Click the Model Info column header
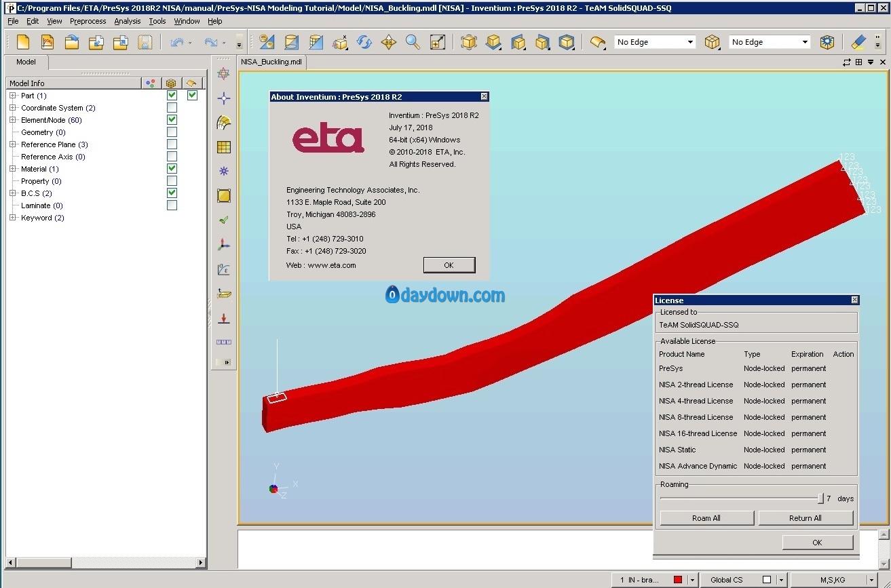Viewport: 891px width, 588px height. click(x=74, y=83)
